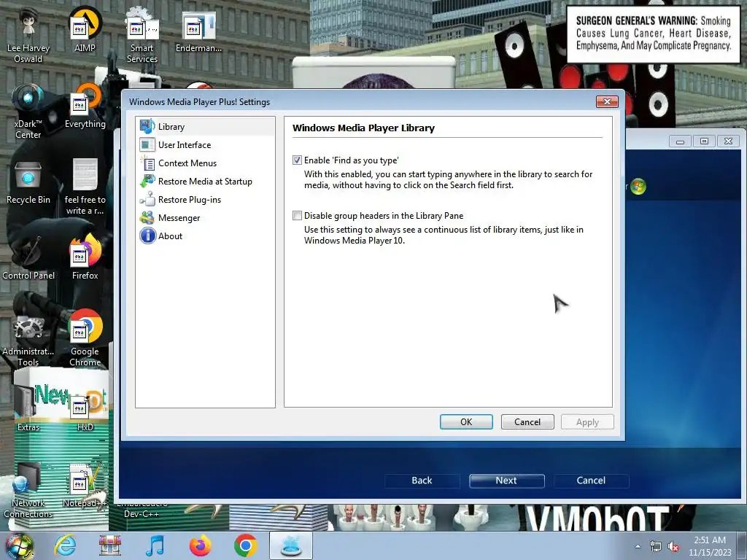Select Restore Plug-ins settings page
This screenshot has width=747, height=560.
(x=205, y=200)
